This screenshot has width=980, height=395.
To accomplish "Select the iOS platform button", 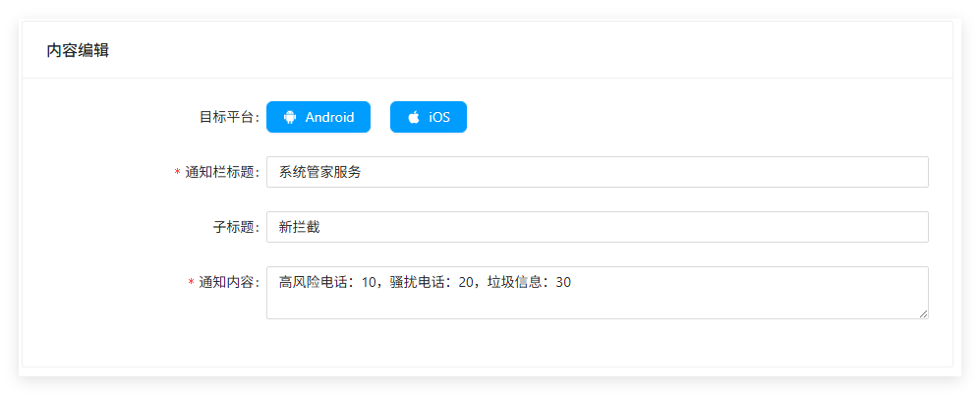I will click(x=429, y=117).
